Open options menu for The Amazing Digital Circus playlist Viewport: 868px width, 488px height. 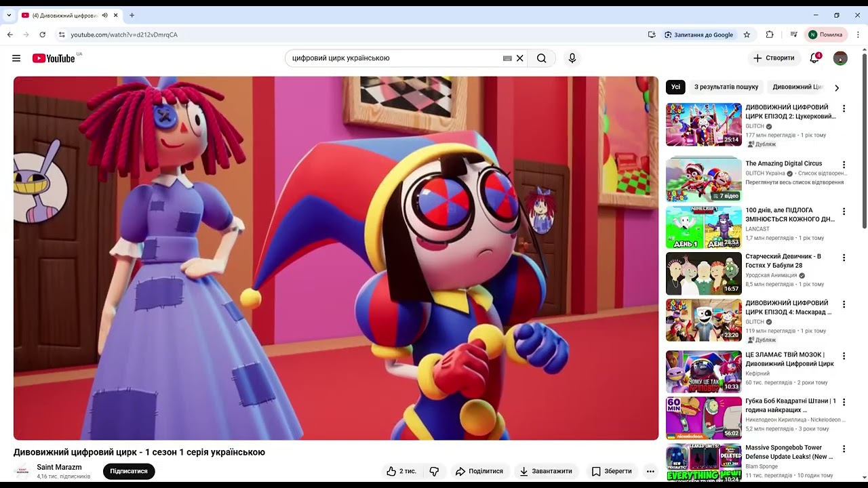844,165
